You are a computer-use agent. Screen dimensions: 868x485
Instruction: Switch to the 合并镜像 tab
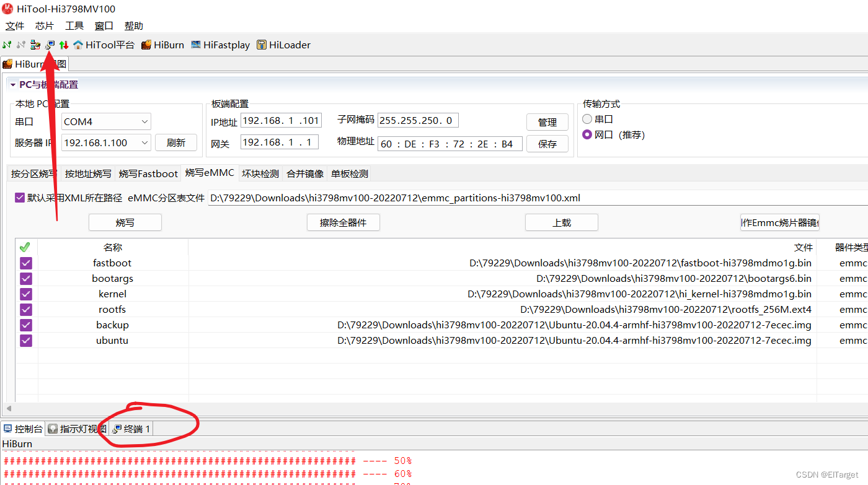pyautogui.click(x=305, y=174)
